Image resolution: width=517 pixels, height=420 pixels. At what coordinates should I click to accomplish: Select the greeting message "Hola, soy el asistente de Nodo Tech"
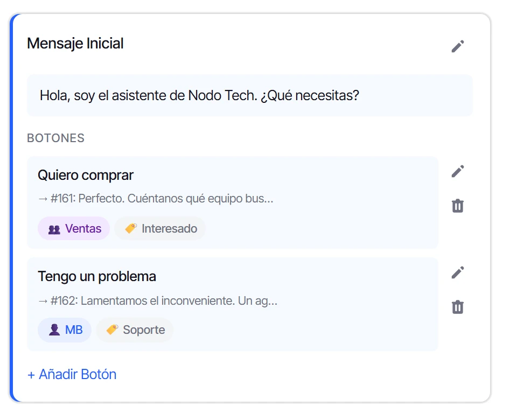pos(249,95)
